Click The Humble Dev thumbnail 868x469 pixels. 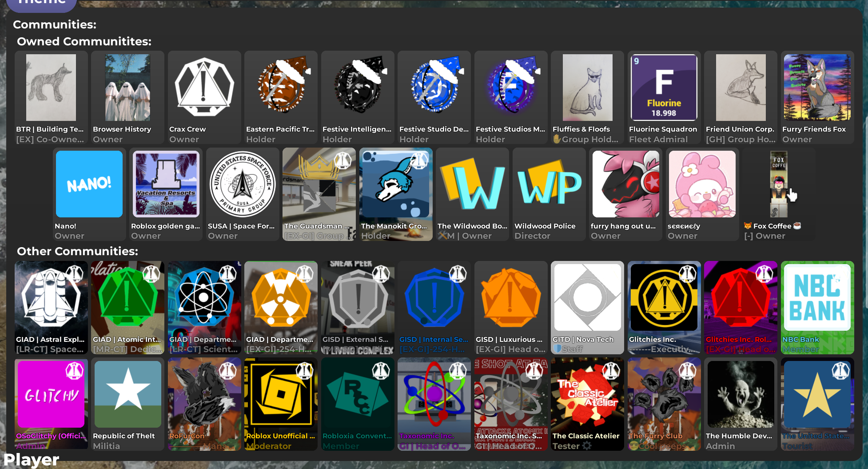[740, 394]
